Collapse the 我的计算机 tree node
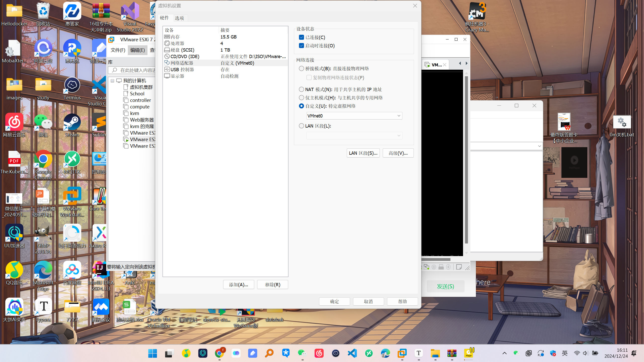Screen dimensions: 644x362 click(112, 81)
